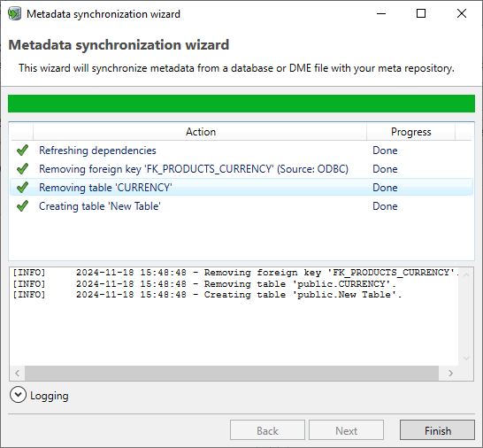The width and height of the screenshot is (483, 448).
Task: Click the Done status of Removing table 'CURRENCY'
Action: (385, 188)
